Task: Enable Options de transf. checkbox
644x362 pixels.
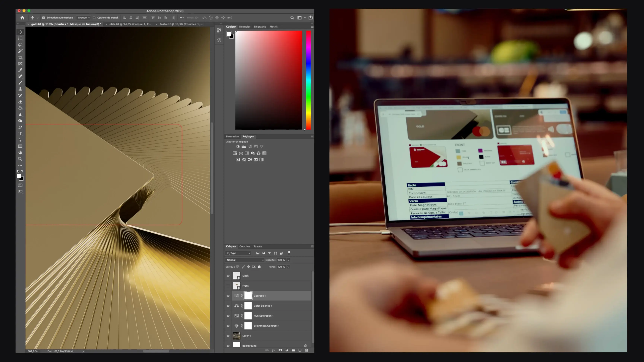Action: pyautogui.click(x=94, y=18)
